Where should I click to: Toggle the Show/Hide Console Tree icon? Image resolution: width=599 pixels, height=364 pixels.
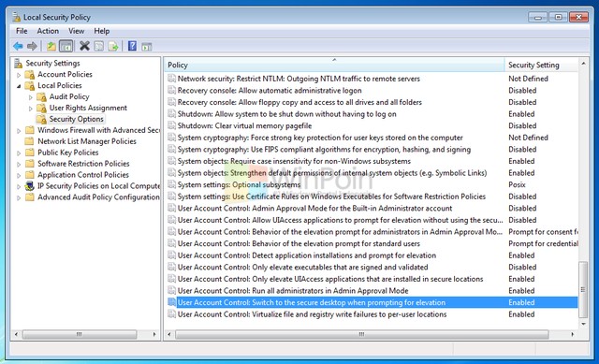point(66,47)
